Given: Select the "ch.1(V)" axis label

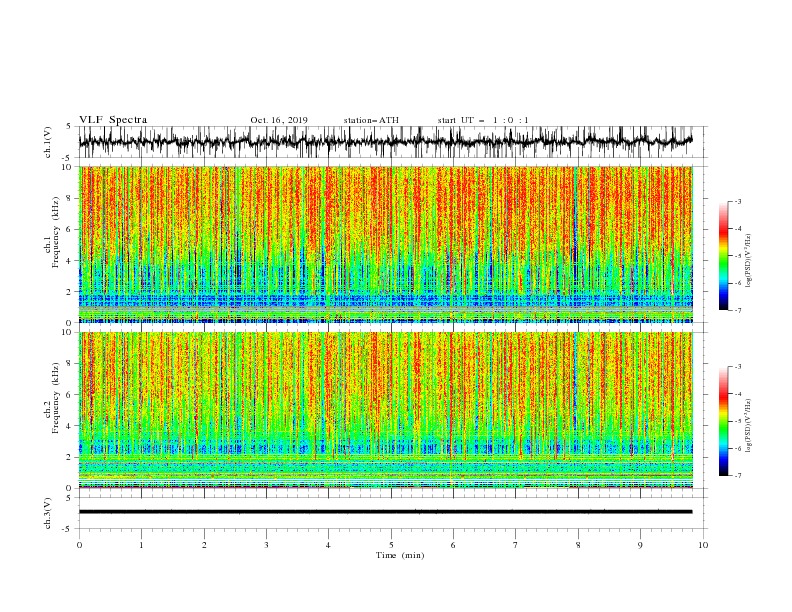Looking at the screenshot, I should click(x=48, y=142).
